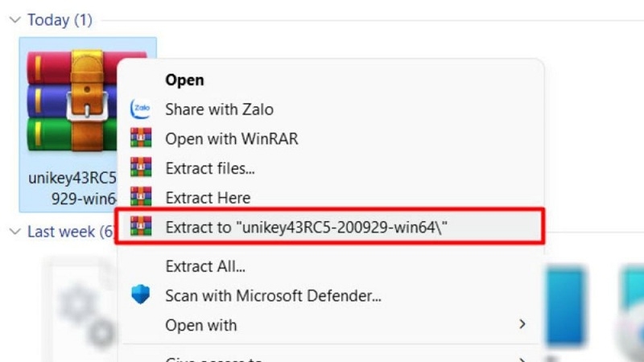Screen dimensions: 644x362
Task: Select Scan with Microsoft Defender...
Action: pos(273,295)
